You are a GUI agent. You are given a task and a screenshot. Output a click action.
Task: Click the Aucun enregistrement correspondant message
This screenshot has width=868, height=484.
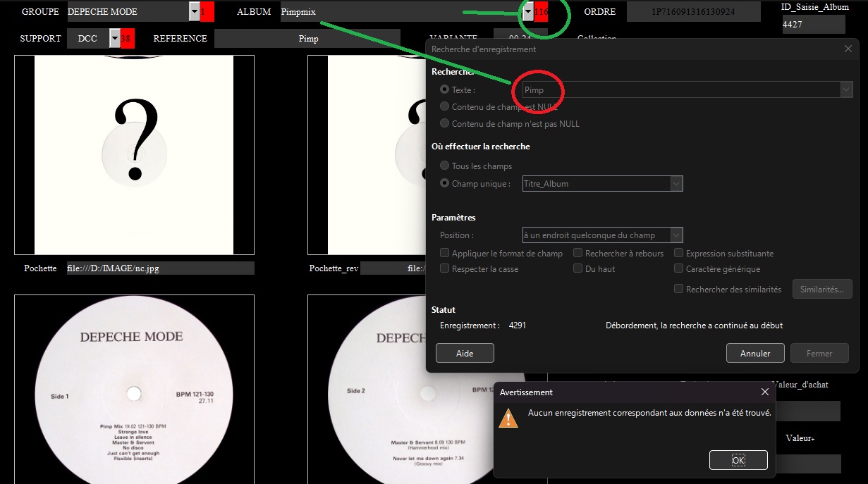click(x=649, y=412)
